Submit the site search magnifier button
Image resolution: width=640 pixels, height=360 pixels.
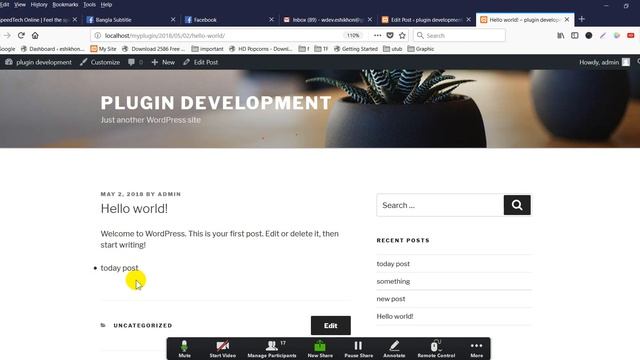tap(517, 205)
